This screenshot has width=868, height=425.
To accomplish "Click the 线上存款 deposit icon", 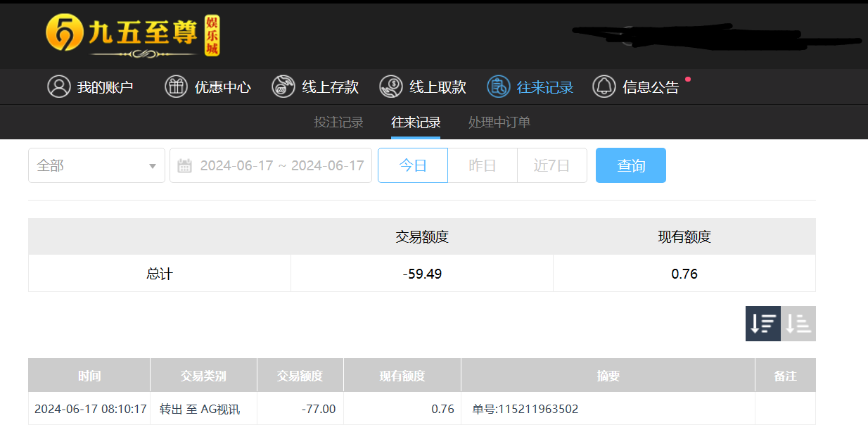I will 283,87.
